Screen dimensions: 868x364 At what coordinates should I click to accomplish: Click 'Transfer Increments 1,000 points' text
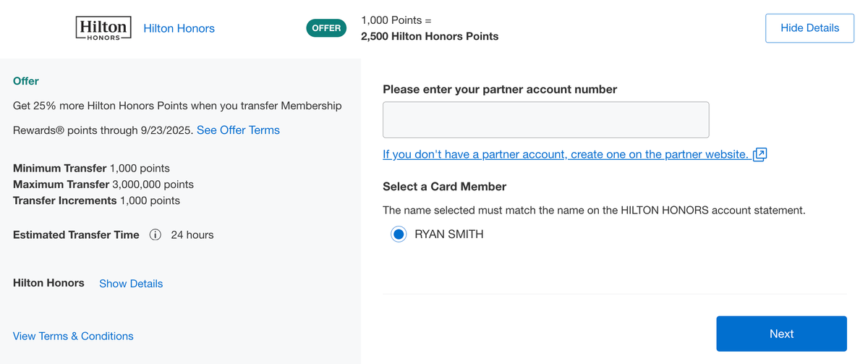[97, 200]
